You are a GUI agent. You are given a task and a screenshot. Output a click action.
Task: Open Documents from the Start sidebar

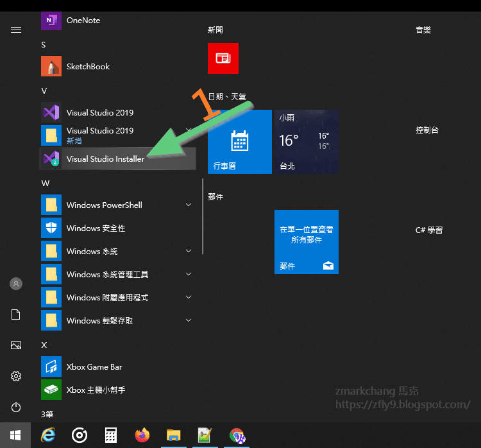coord(16,314)
